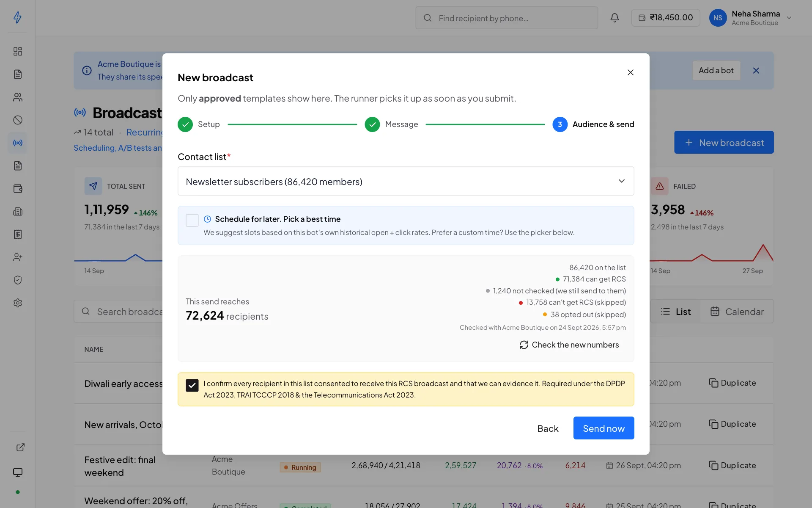
Task: Click the Back button in dialog
Action: 548,428
